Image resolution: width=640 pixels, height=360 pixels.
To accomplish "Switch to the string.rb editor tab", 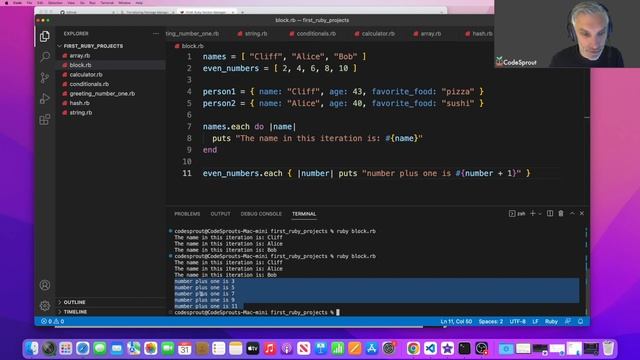I will [252, 34].
